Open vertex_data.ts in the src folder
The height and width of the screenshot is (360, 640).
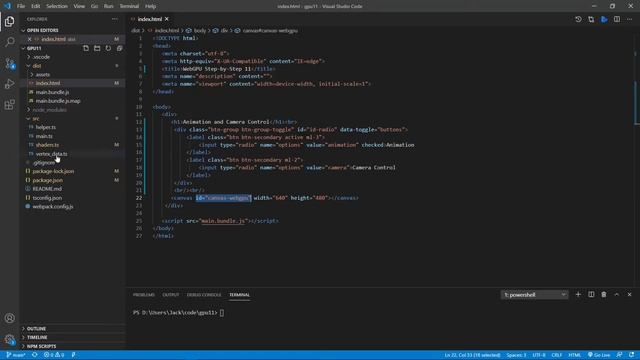51,154
